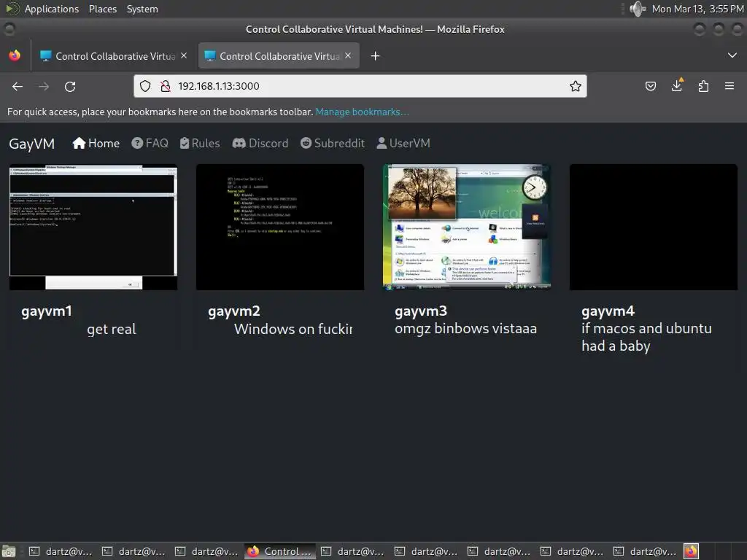Screen dimensions: 747x560
Task: Open the Places menu in top panel
Action: click(x=103, y=9)
